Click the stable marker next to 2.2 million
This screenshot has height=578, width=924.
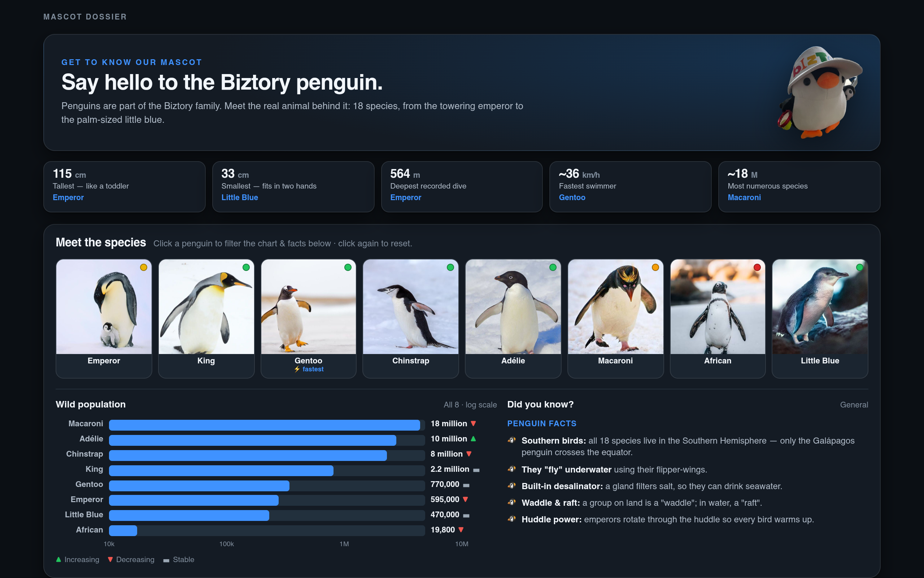click(x=476, y=470)
